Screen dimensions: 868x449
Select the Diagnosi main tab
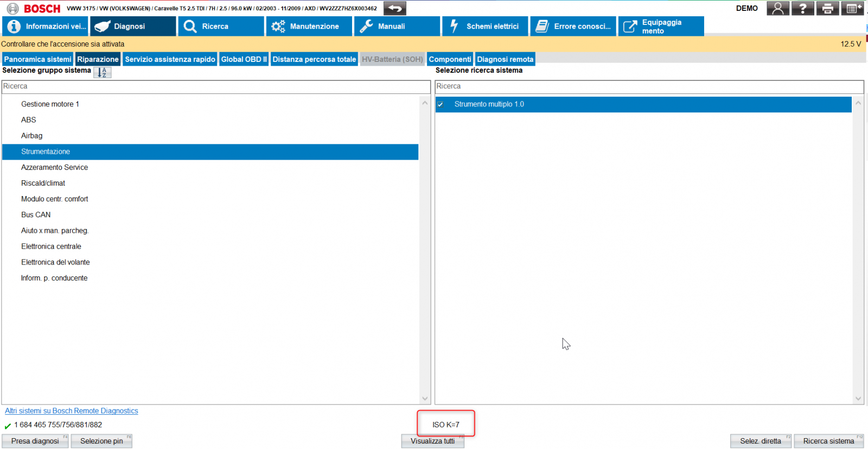pyautogui.click(x=133, y=26)
